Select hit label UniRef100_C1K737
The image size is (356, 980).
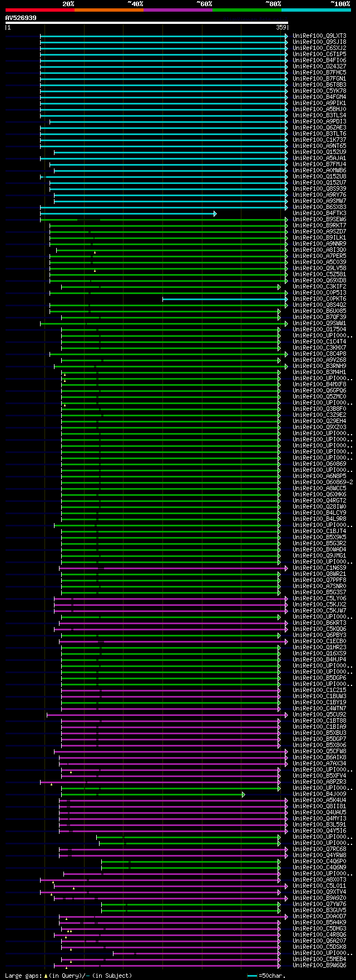point(319,140)
